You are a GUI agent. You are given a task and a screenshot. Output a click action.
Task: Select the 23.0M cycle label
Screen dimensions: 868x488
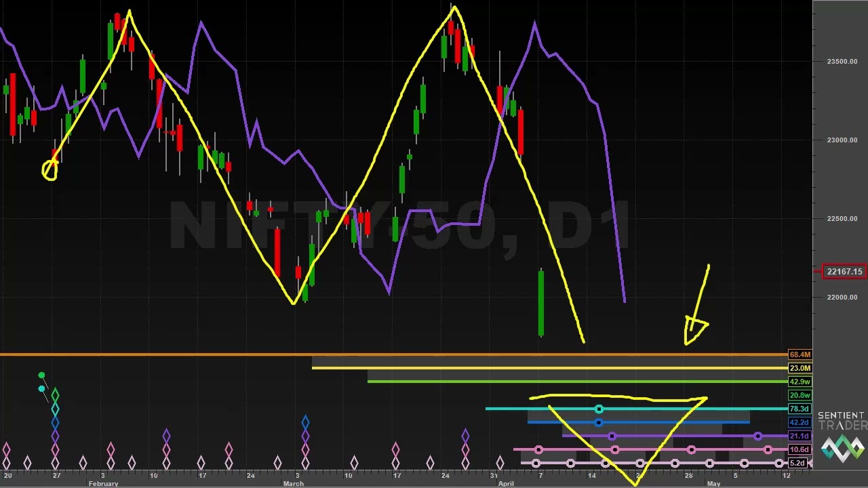coord(800,368)
